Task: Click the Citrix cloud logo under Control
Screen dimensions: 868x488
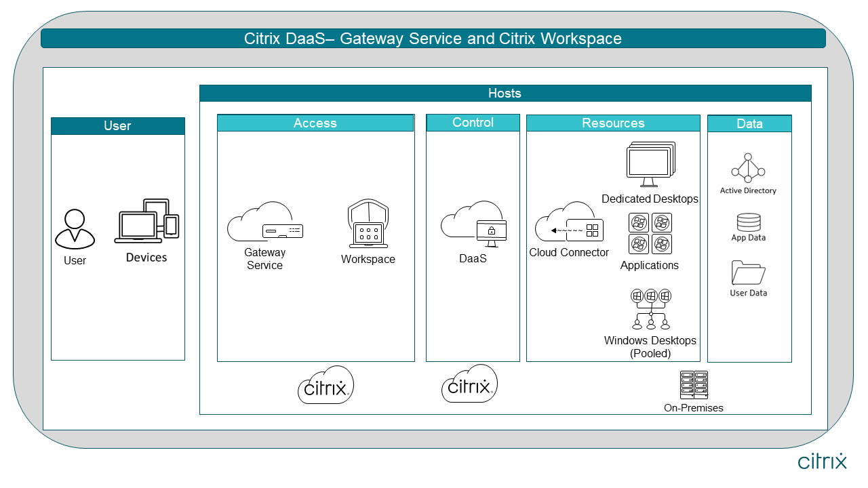Action: click(469, 384)
